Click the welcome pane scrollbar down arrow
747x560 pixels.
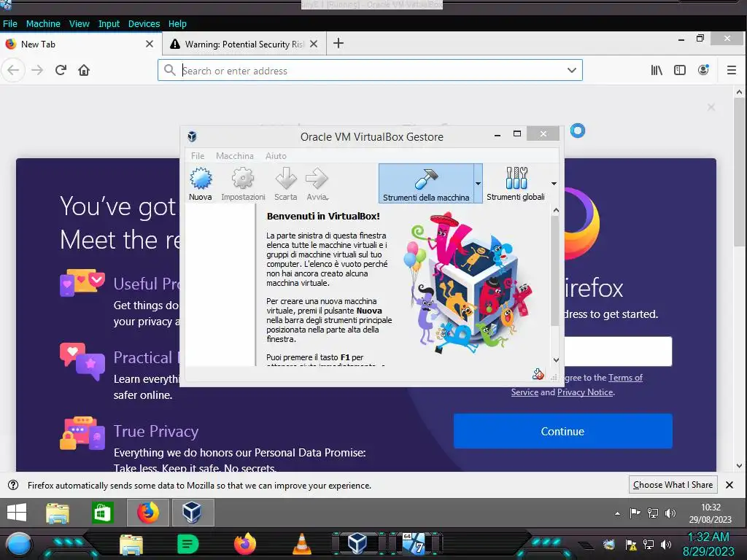click(555, 360)
